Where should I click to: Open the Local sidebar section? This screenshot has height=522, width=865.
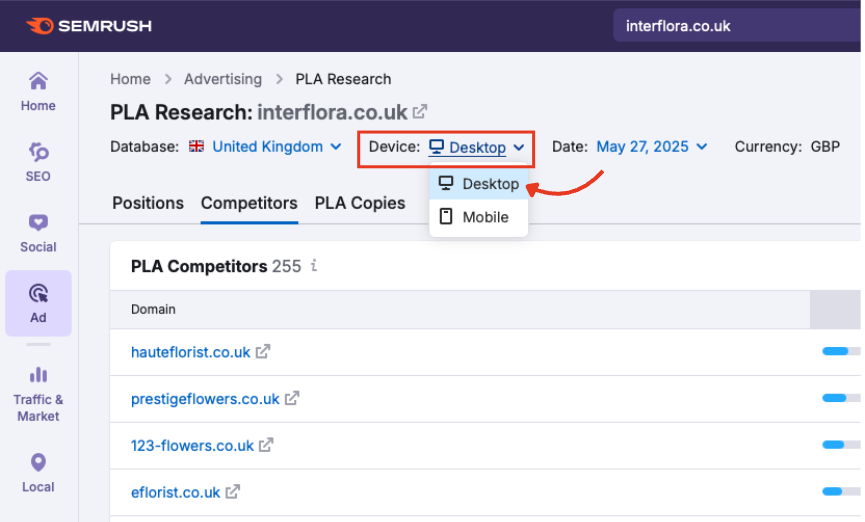coord(38,472)
